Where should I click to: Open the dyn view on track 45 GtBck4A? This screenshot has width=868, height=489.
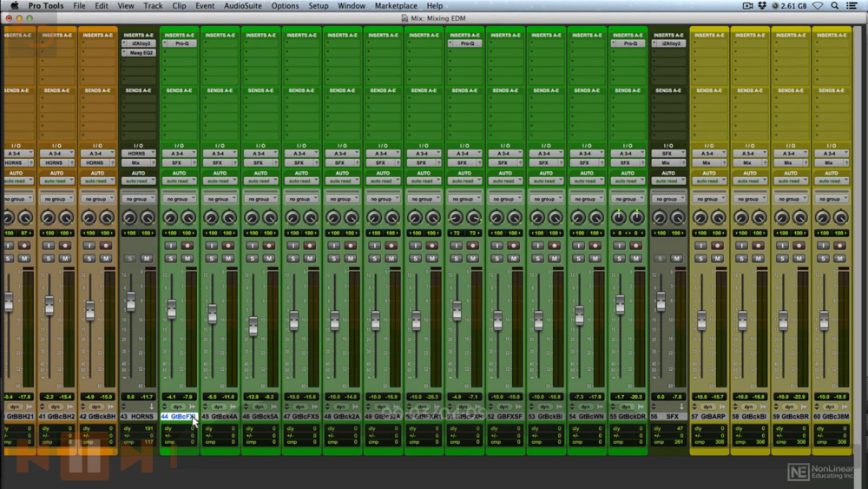[x=219, y=406]
